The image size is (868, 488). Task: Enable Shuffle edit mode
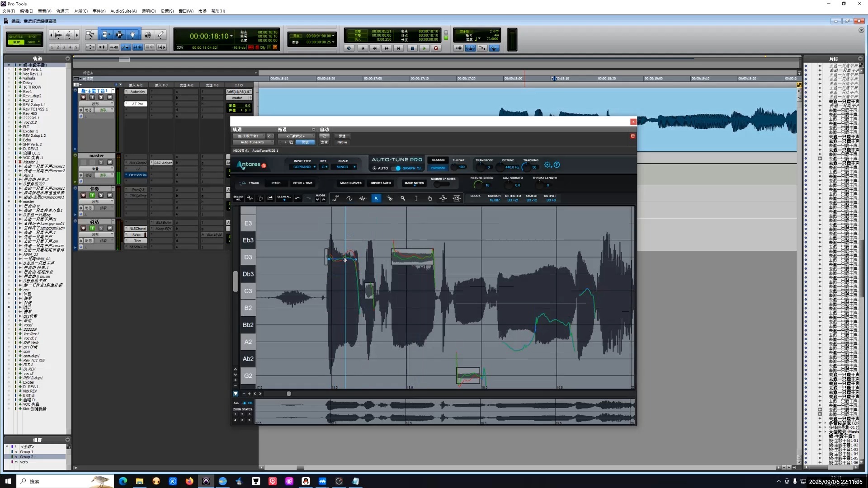16,37
